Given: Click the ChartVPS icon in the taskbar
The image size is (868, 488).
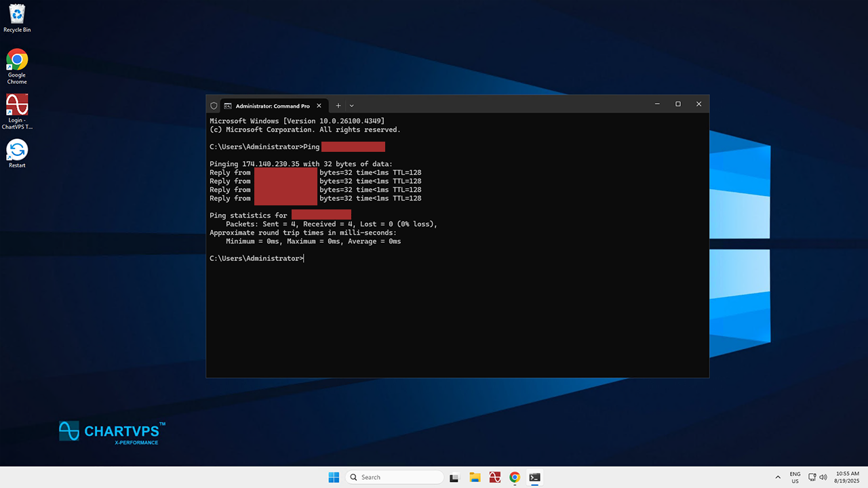Looking at the screenshot, I should click(x=495, y=477).
